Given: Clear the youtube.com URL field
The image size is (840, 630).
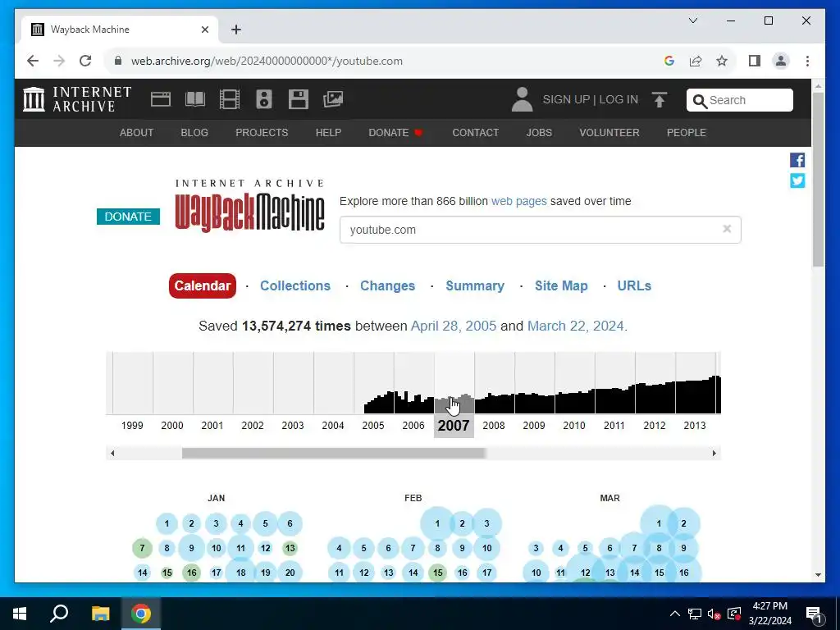Looking at the screenshot, I should 727,229.
